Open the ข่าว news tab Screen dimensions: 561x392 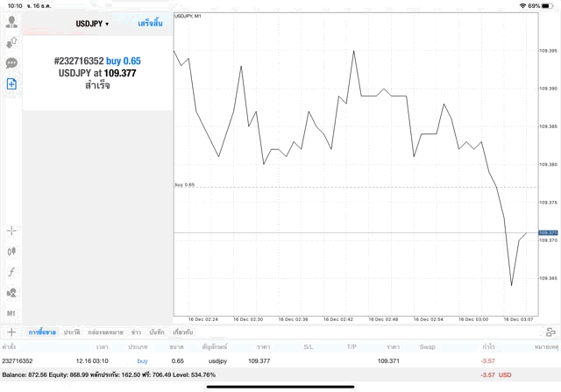[x=136, y=332]
